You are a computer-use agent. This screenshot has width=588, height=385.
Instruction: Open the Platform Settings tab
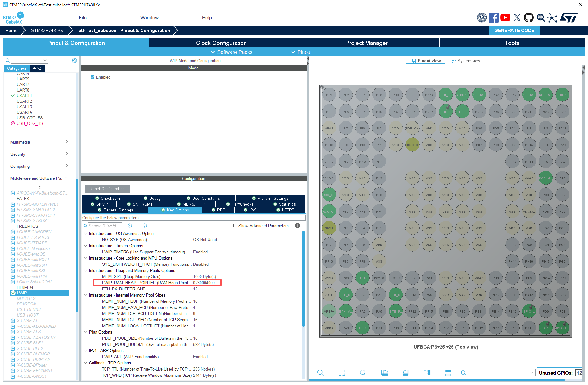tap(270, 198)
